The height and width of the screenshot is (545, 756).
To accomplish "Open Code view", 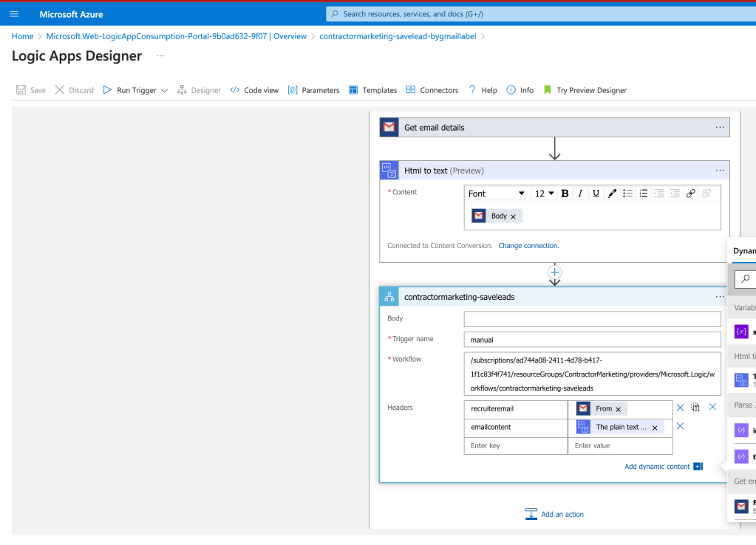I will 254,90.
